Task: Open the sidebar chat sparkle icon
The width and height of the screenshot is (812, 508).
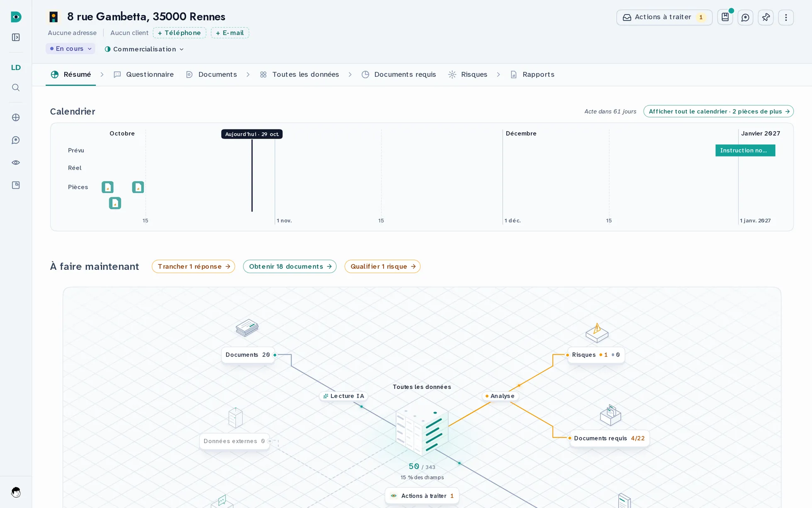Action: coord(16,140)
